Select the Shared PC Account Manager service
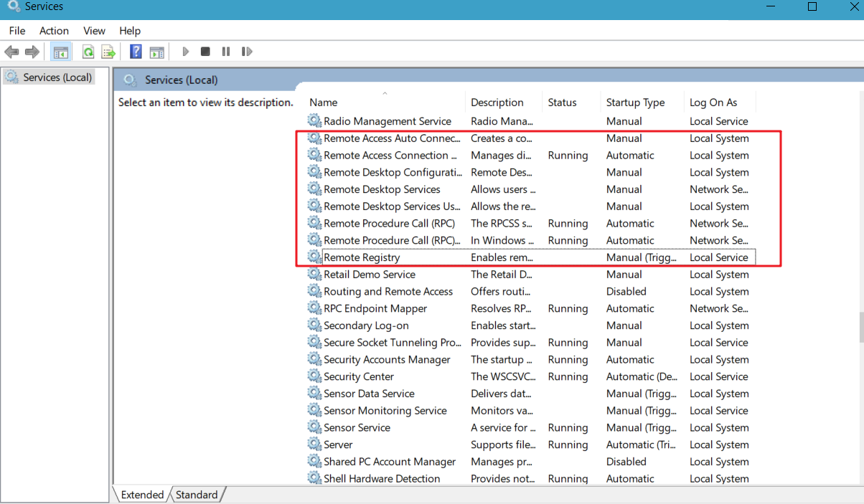Viewport: 864px width, 504px height. pos(390,462)
